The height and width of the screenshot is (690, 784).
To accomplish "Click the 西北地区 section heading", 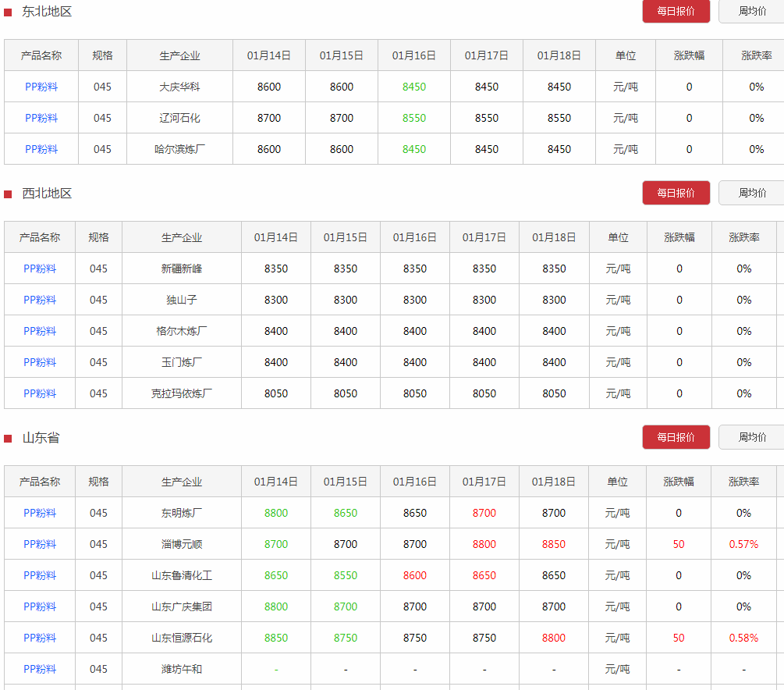I will [47, 193].
